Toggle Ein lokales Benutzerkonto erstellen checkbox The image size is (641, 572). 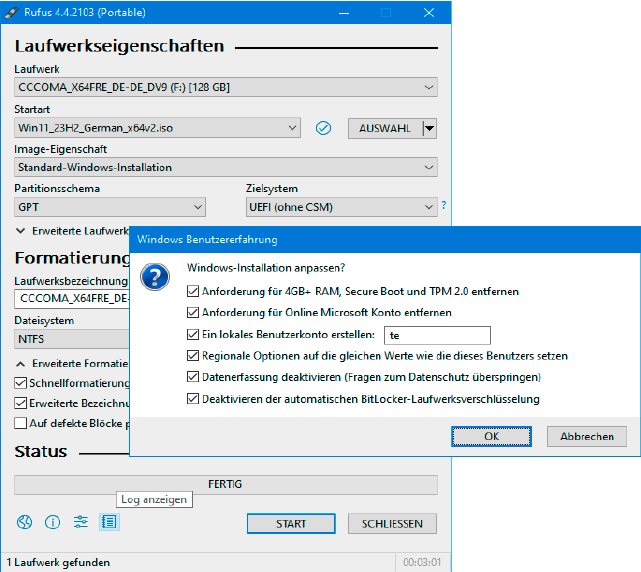pyautogui.click(x=193, y=334)
